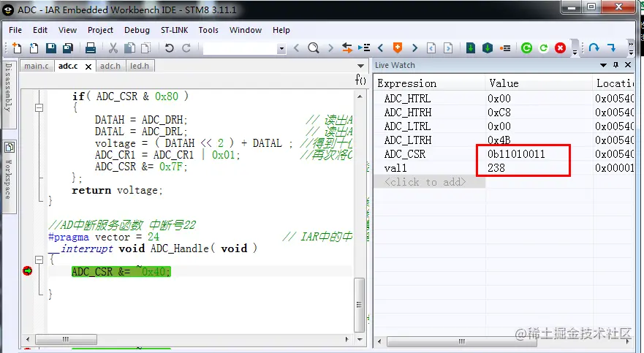
Task: Open the Window menu
Action: (245, 30)
